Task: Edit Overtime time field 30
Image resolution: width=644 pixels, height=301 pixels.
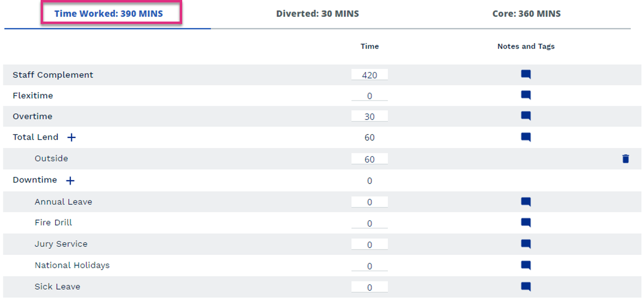Action: click(369, 116)
